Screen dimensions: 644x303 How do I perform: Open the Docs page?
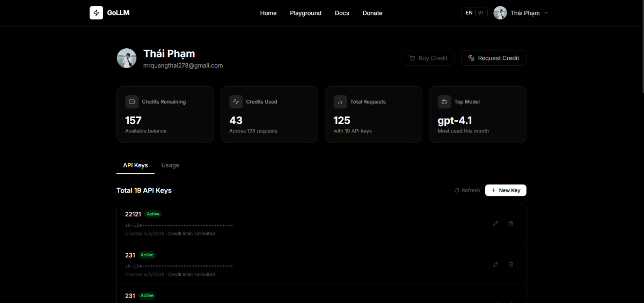342,13
